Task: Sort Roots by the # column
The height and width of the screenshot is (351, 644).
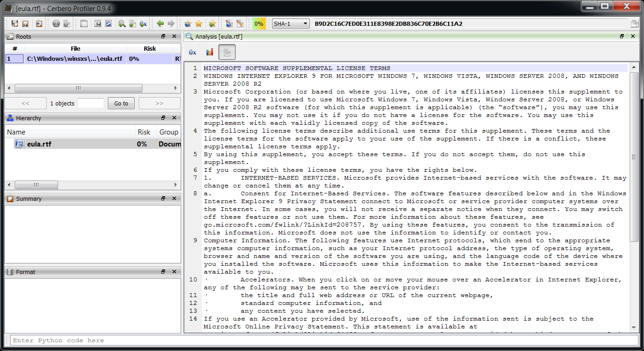Action: (x=15, y=48)
